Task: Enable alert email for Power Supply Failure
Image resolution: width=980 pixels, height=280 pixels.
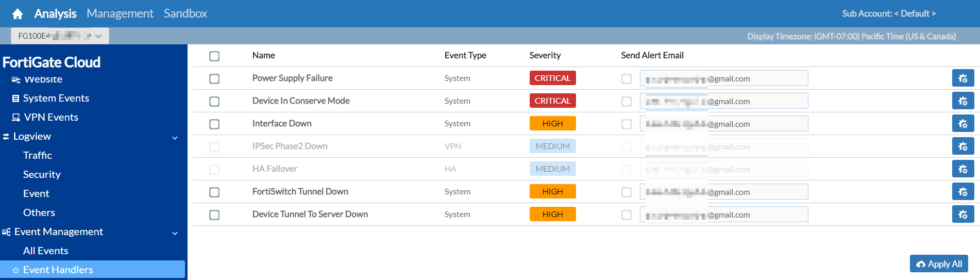Action: pos(627,78)
